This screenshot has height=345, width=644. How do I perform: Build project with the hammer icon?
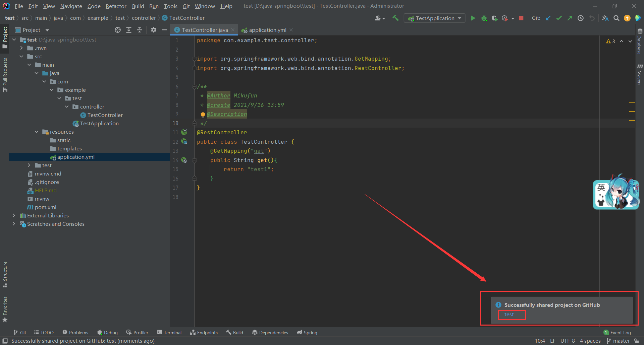pyautogui.click(x=396, y=18)
